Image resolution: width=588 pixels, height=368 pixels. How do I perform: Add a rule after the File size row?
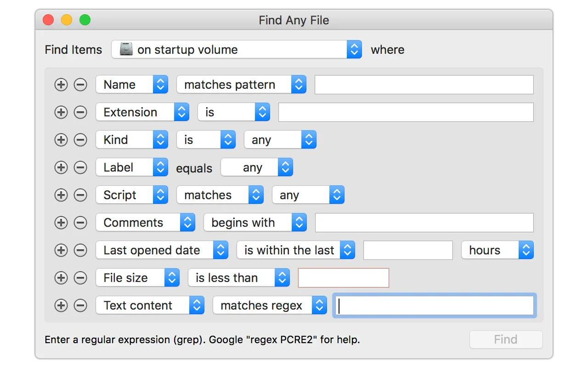61,278
